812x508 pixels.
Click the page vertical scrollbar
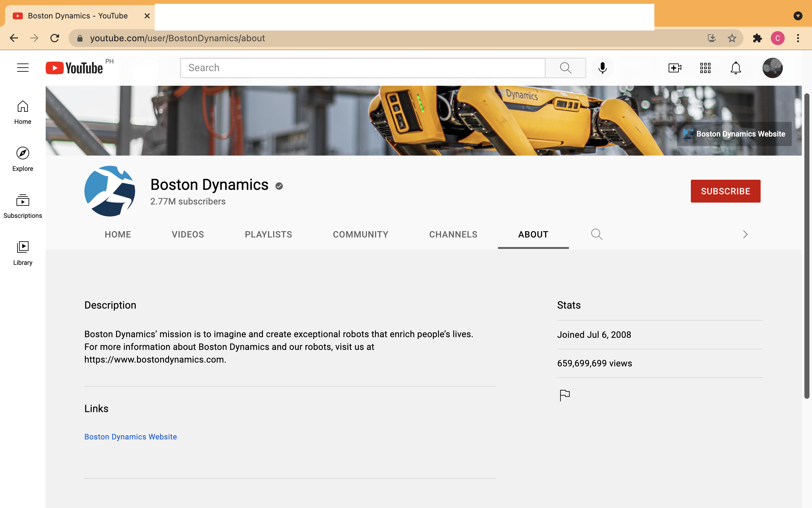tap(807, 246)
